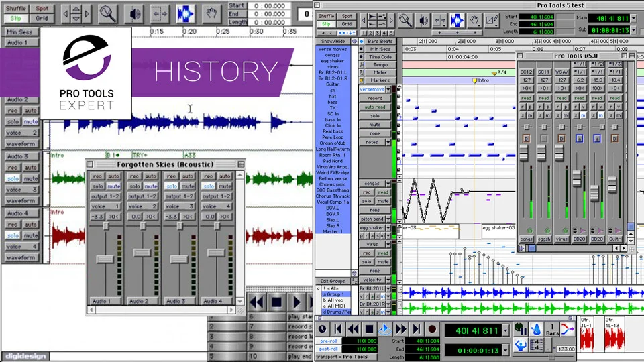Arm rec on the Audio 4 track

click(13, 225)
